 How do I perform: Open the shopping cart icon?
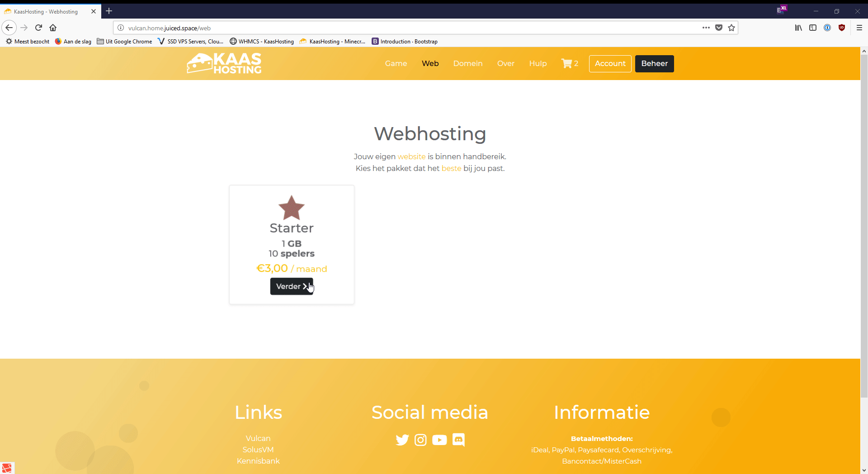[x=566, y=63]
